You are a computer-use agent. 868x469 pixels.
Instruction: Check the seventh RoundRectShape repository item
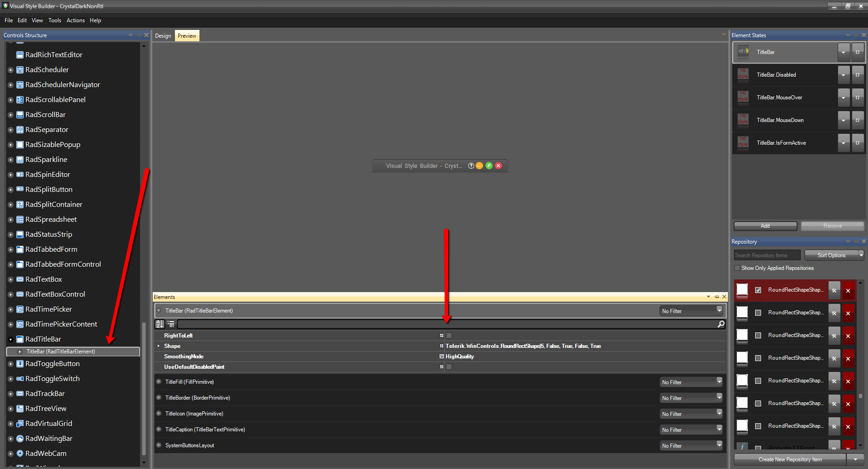tap(758, 426)
